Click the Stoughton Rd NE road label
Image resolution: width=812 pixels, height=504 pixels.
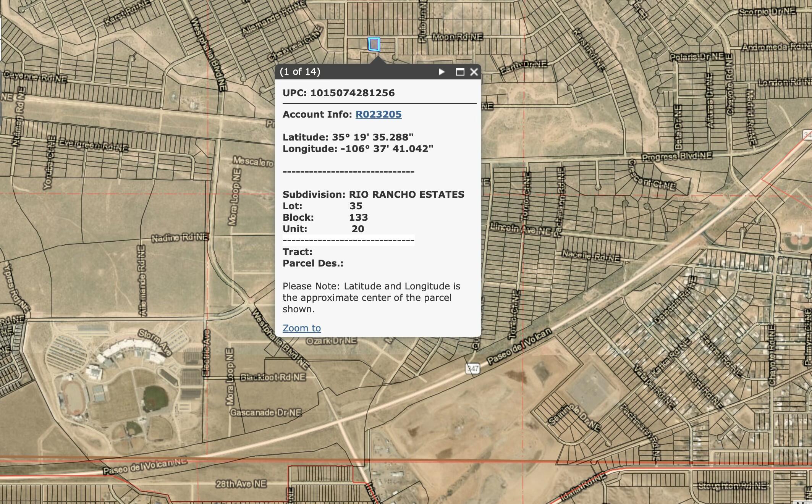click(x=732, y=486)
